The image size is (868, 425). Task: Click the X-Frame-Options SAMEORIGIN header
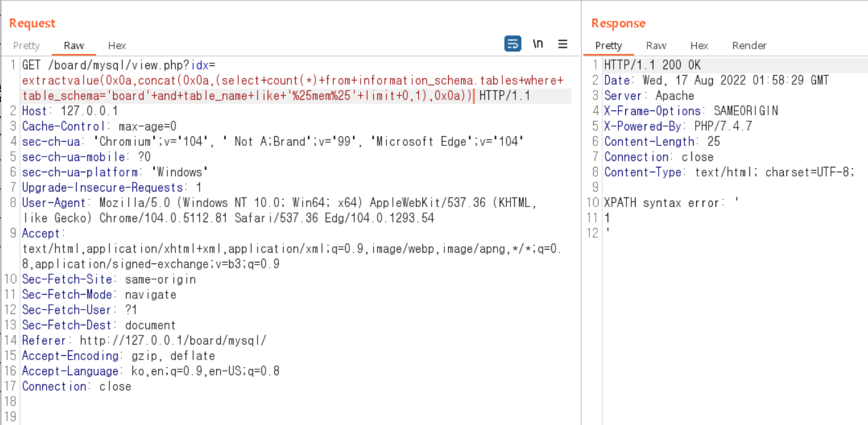pos(691,111)
